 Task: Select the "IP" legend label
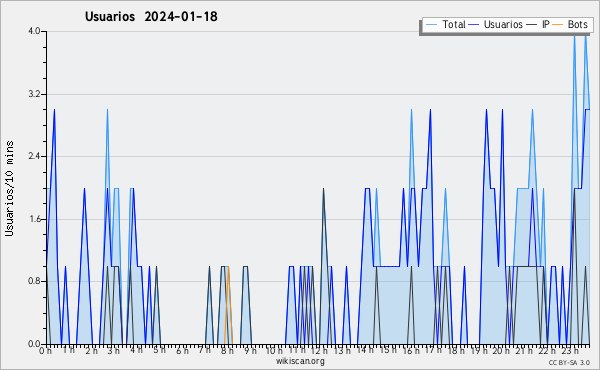(x=546, y=24)
